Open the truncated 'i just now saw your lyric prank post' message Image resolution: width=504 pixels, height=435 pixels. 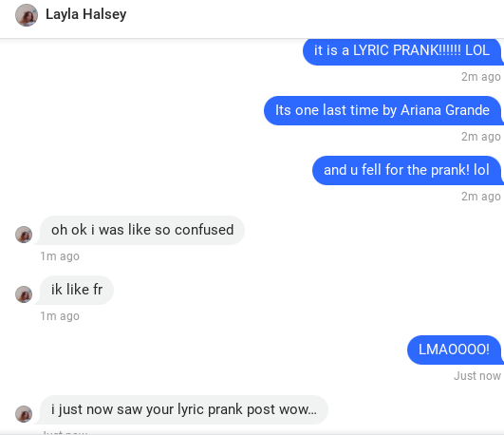coord(183,410)
